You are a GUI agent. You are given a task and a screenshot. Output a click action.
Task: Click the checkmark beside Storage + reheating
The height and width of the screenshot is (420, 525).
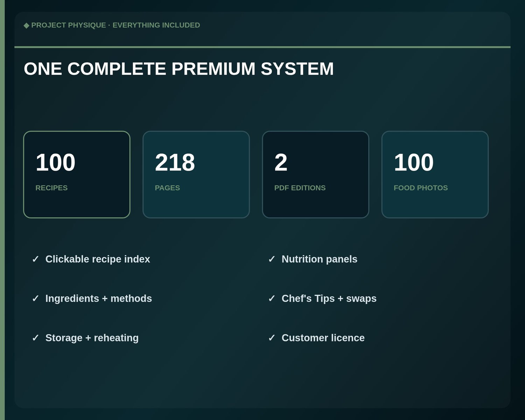[x=35, y=338]
